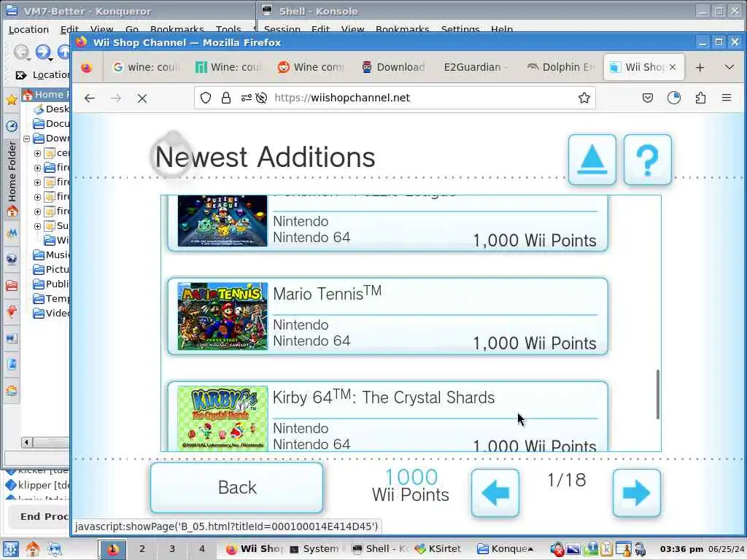
Task: Click klipper entry in the process list
Action: (x=38, y=485)
